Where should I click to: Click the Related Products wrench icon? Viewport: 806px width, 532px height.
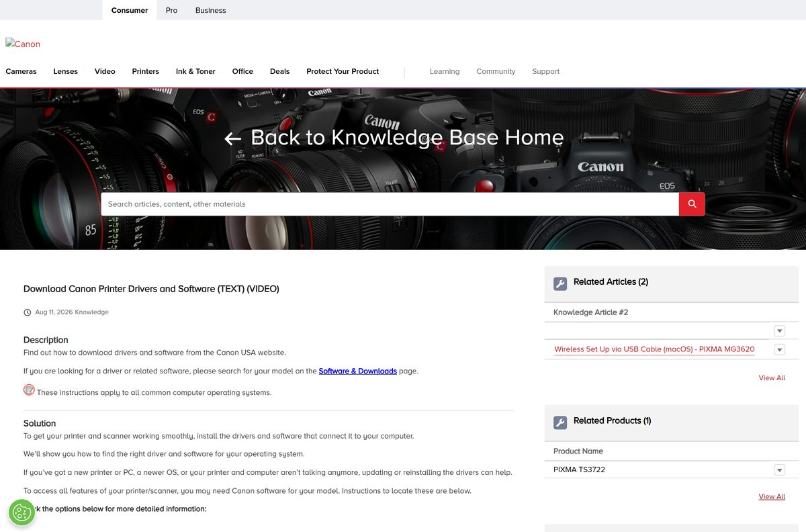pos(560,423)
